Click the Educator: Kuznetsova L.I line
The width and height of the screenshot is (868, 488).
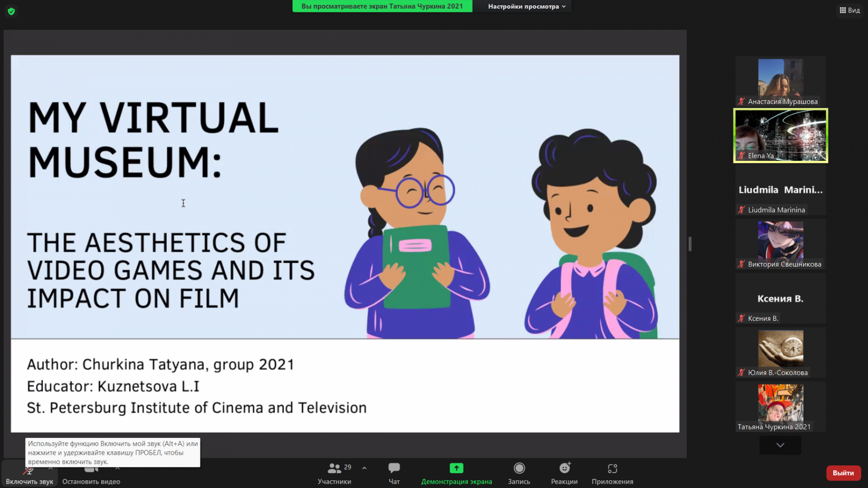point(113,386)
